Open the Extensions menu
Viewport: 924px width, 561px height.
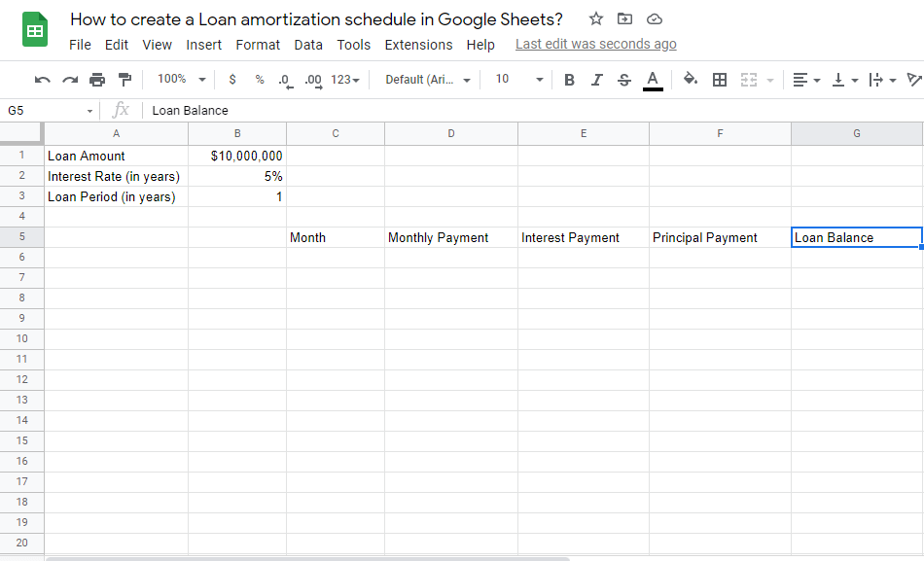(418, 45)
